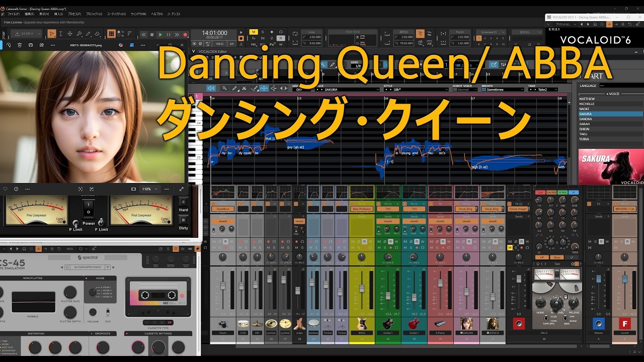
Task: Click the Hard C button on compressor plugin
Action: point(183,202)
